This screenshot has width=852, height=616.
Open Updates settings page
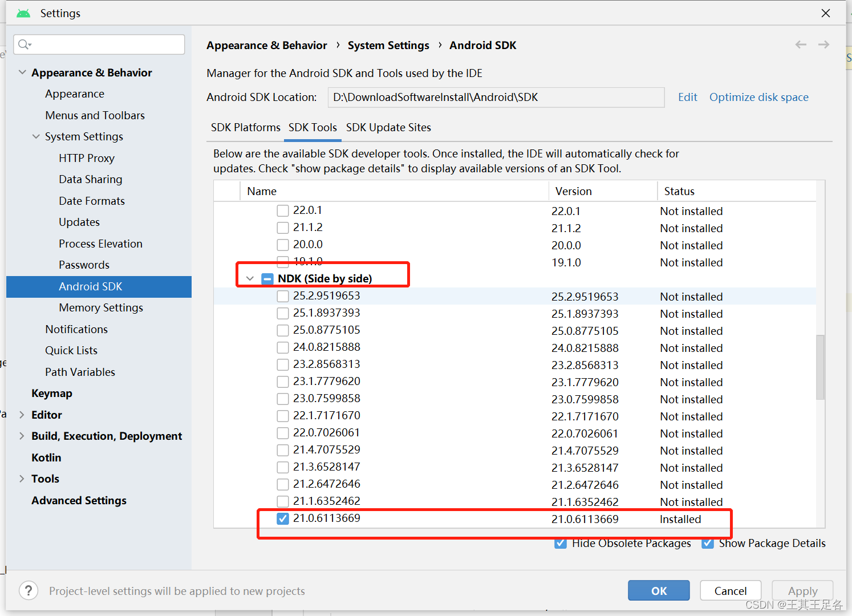pos(79,222)
